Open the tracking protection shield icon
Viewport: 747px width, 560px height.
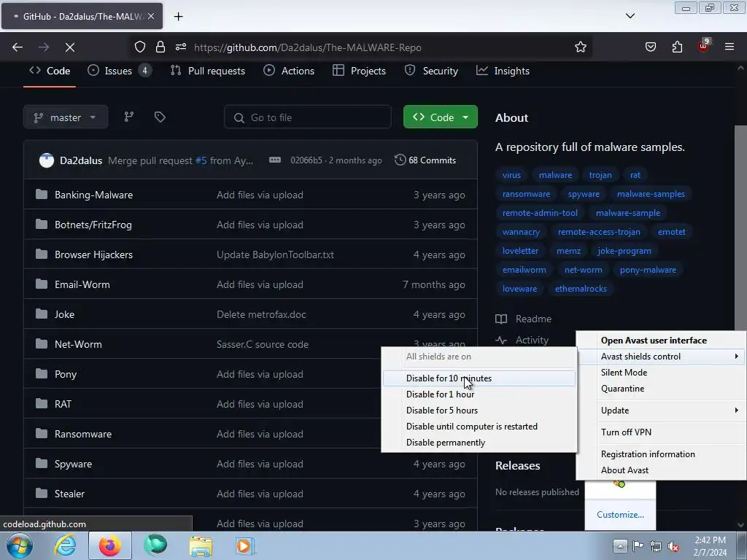(139, 47)
